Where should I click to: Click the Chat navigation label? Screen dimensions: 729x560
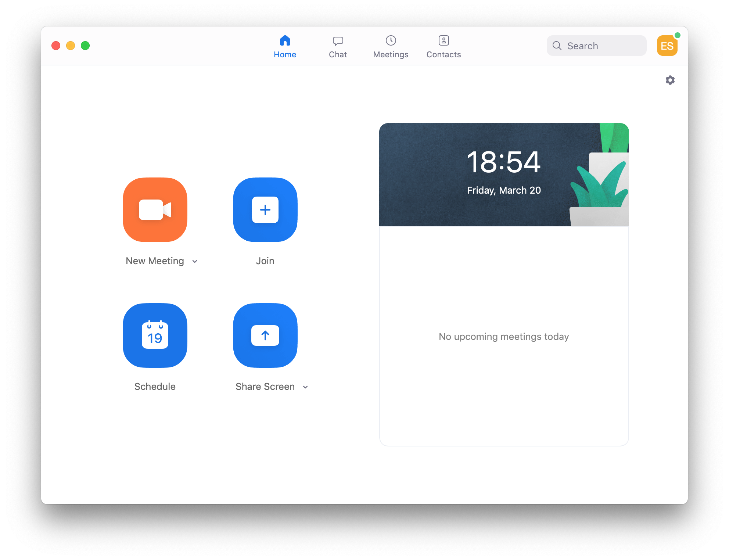pyautogui.click(x=338, y=54)
